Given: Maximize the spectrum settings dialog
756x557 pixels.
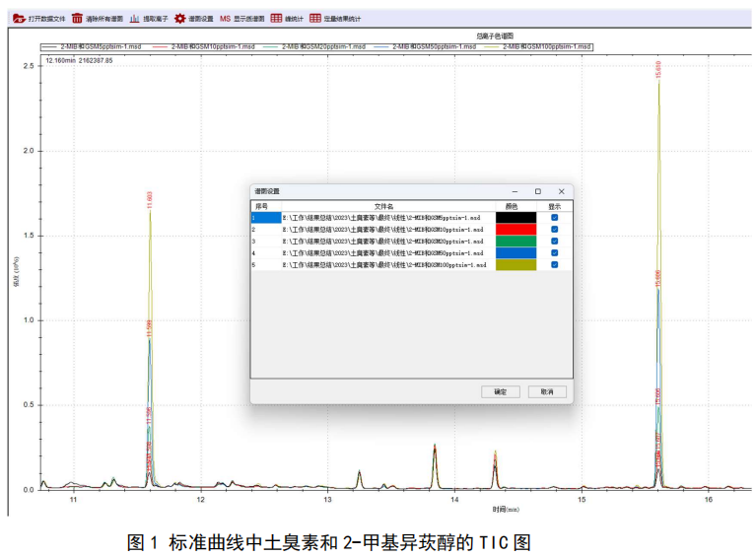Looking at the screenshot, I should click(x=537, y=191).
